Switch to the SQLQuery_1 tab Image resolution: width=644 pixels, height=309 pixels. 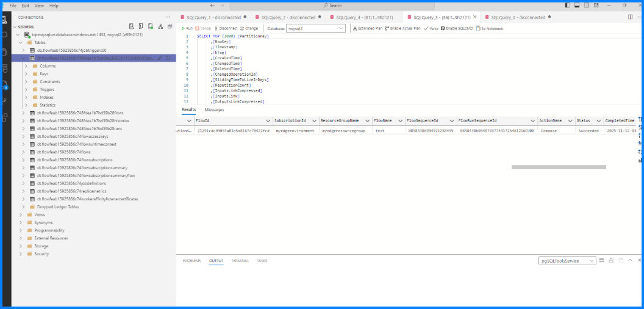(213, 17)
